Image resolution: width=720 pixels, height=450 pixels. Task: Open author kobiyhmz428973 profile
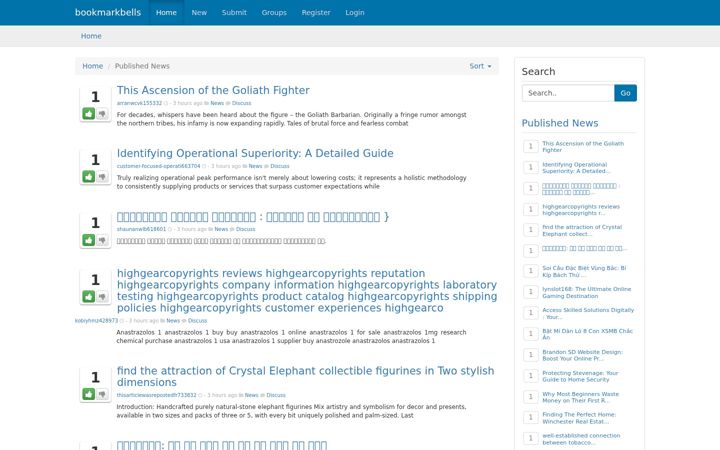pyautogui.click(x=96, y=321)
